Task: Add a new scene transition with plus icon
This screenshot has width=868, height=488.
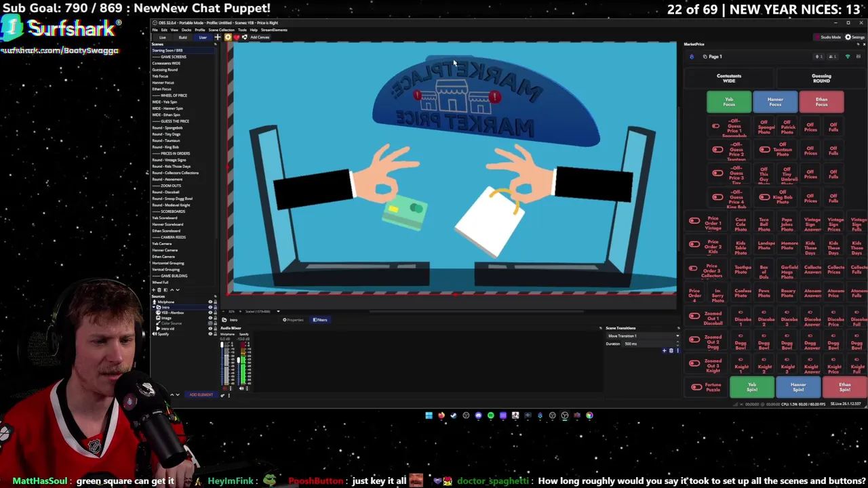Action: pos(665,350)
